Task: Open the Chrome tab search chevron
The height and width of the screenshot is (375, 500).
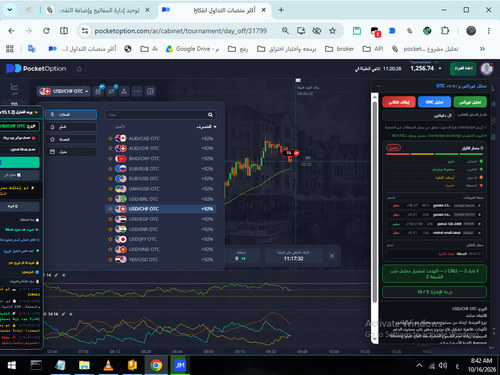Action: point(10,10)
